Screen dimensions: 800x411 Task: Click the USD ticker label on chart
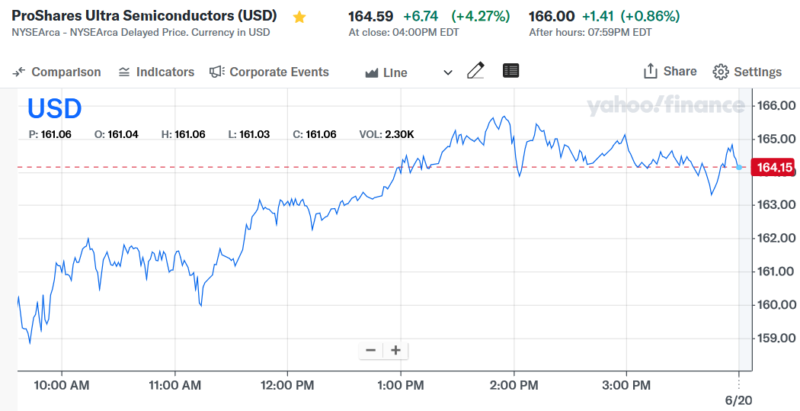[x=54, y=109]
